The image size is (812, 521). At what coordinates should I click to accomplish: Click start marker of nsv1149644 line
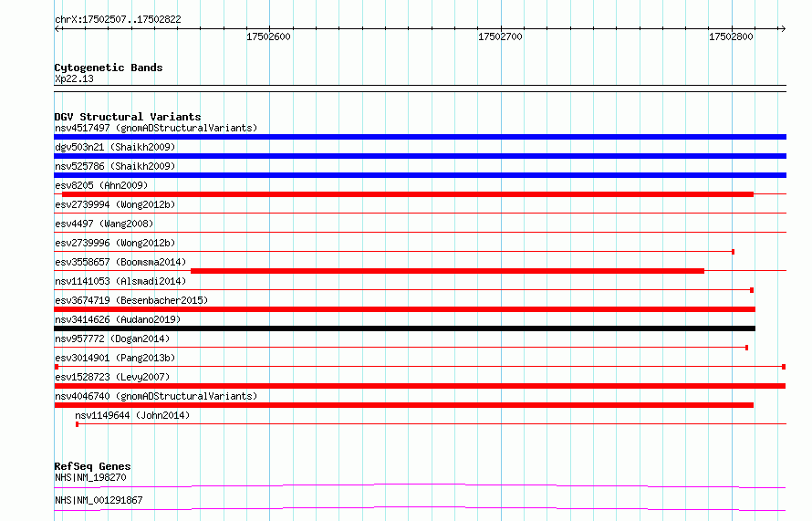point(78,424)
